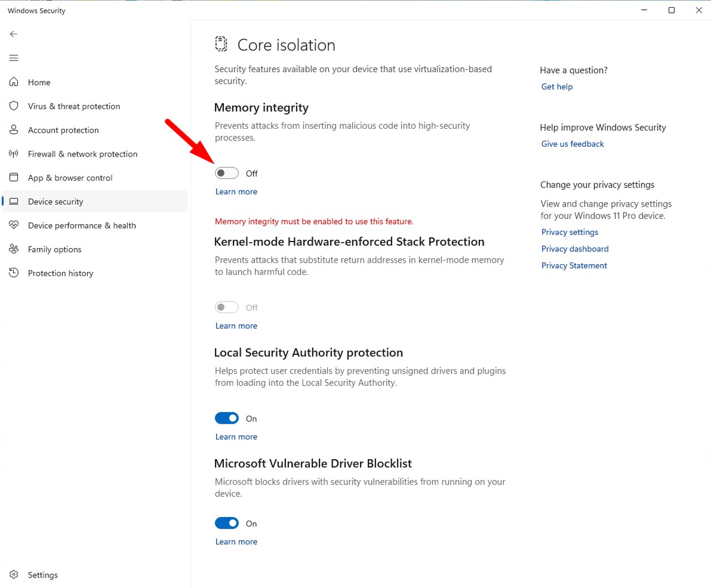Click the Memory integrity heading
Screen dimensions: 711x588
tap(261, 108)
